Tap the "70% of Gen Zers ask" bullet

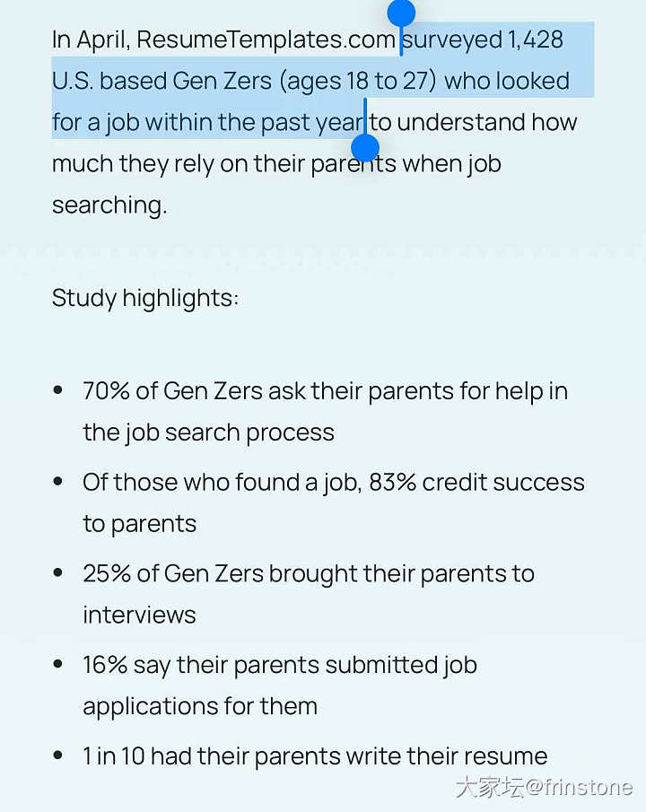tap(326, 412)
